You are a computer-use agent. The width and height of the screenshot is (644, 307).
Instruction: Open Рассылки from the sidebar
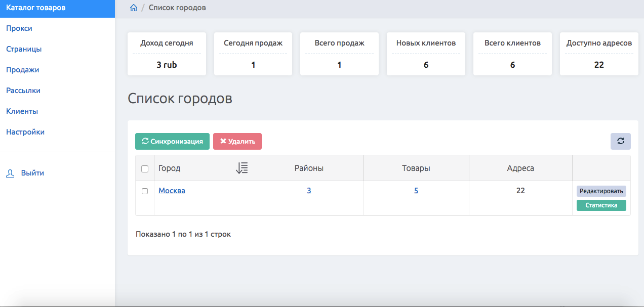(23, 91)
